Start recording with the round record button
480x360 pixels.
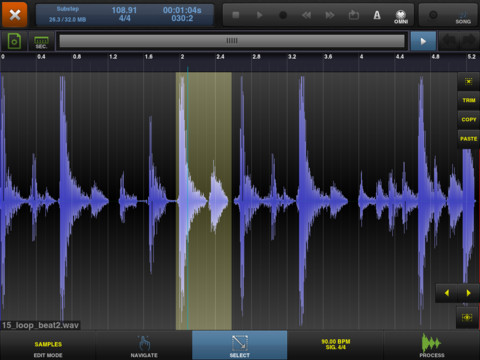click(283, 15)
